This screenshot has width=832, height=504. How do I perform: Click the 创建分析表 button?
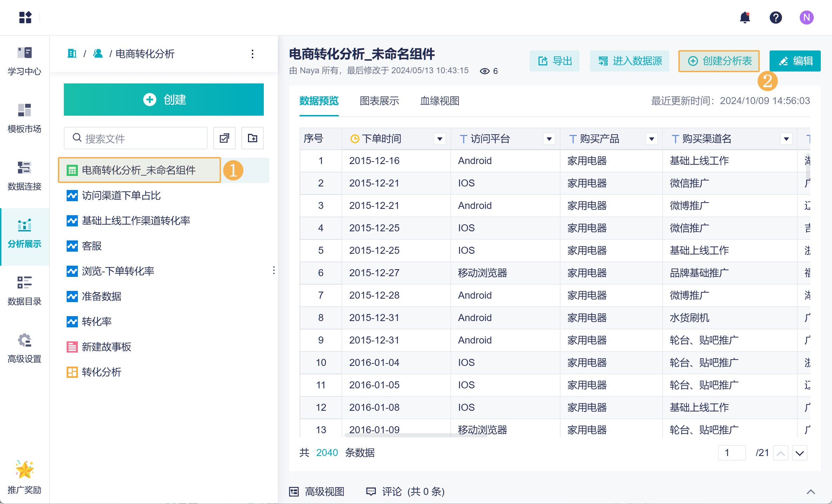click(x=719, y=61)
